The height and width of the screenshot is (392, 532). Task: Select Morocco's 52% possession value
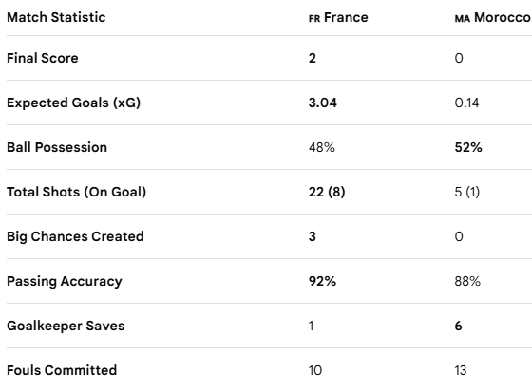468,147
